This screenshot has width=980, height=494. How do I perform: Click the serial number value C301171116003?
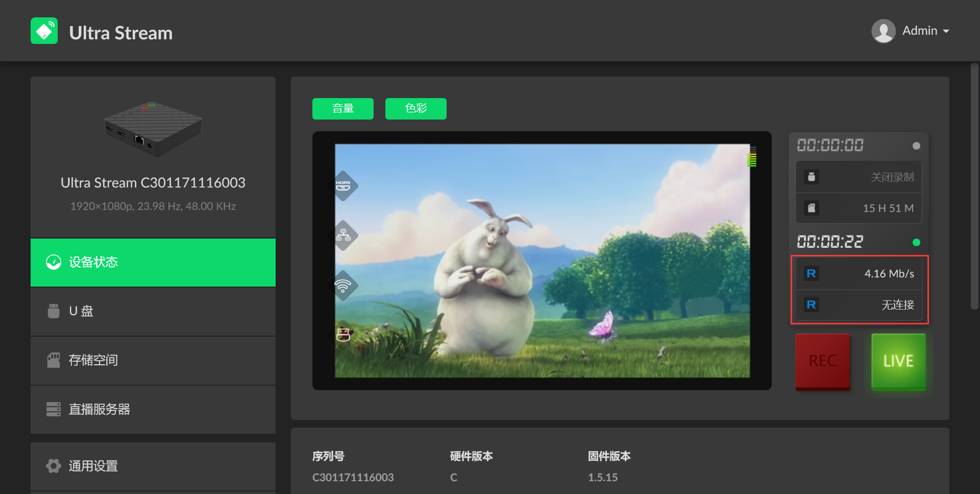353,478
